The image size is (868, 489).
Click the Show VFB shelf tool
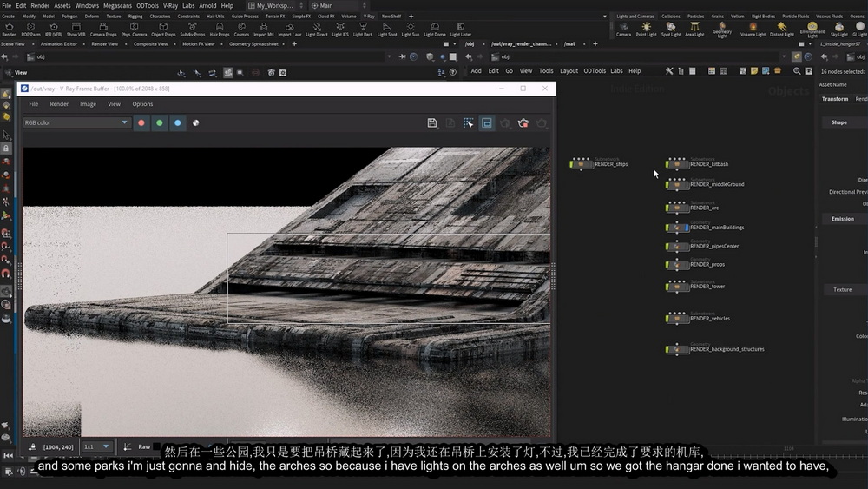[76, 30]
